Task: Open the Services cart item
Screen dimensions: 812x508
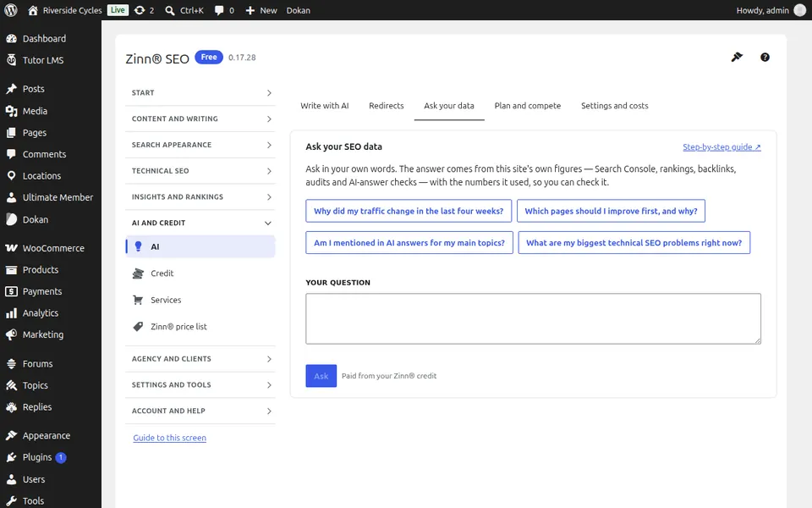Action: [x=200, y=300]
